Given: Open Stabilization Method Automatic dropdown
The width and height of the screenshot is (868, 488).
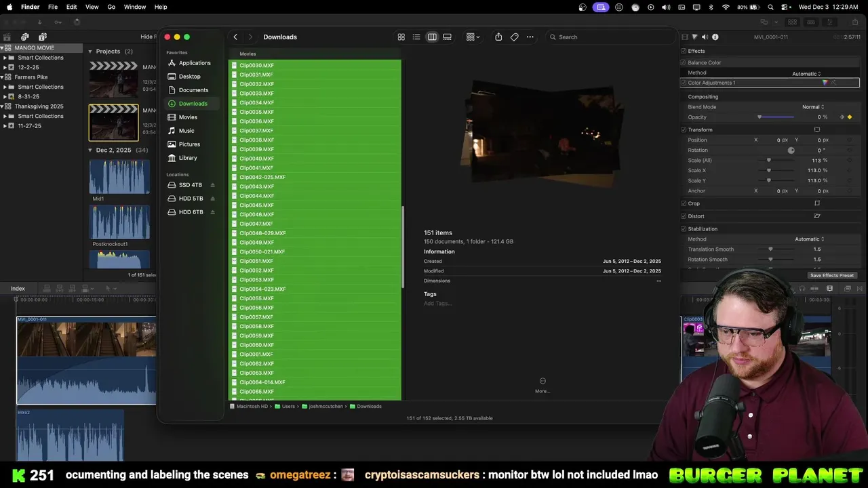Looking at the screenshot, I should pos(810,239).
